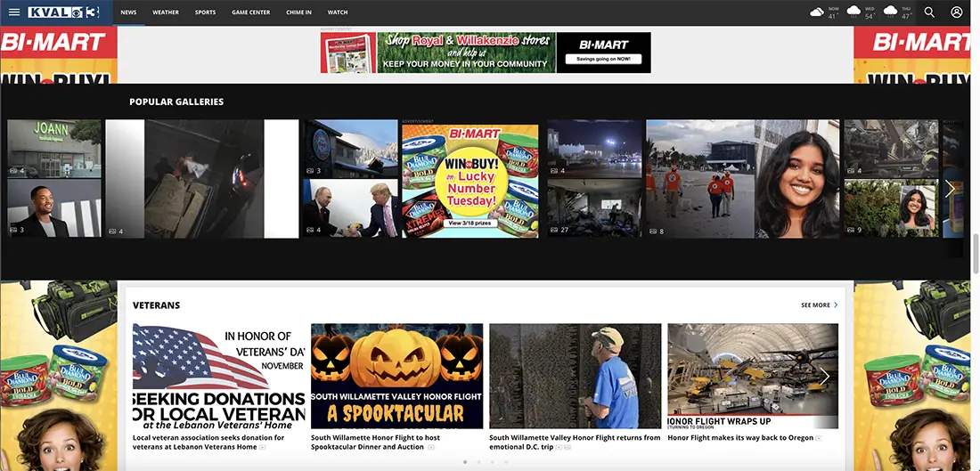The width and height of the screenshot is (980, 471).
Task: Select first carousel page dot under Veterans
Action: point(465,462)
